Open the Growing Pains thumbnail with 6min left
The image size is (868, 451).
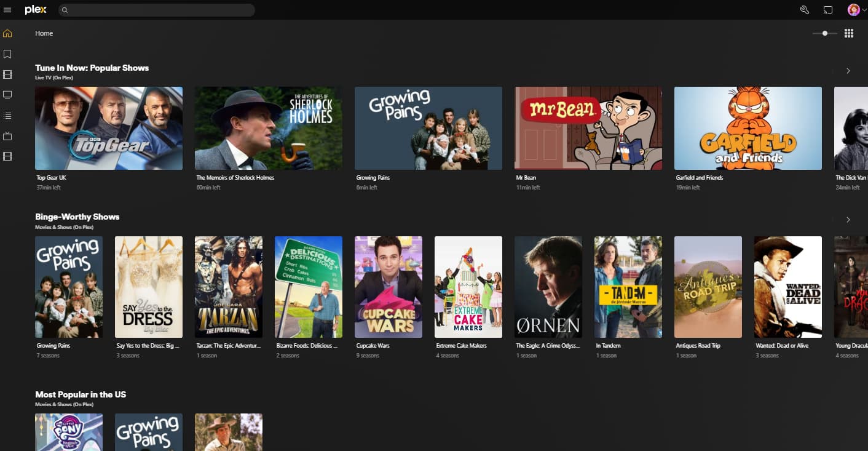click(428, 128)
